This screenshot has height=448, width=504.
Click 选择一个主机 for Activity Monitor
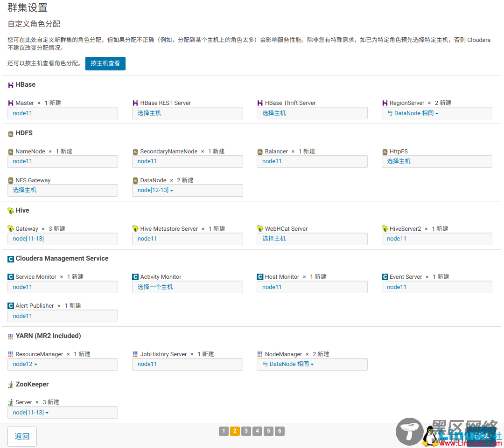tap(188, 287)
